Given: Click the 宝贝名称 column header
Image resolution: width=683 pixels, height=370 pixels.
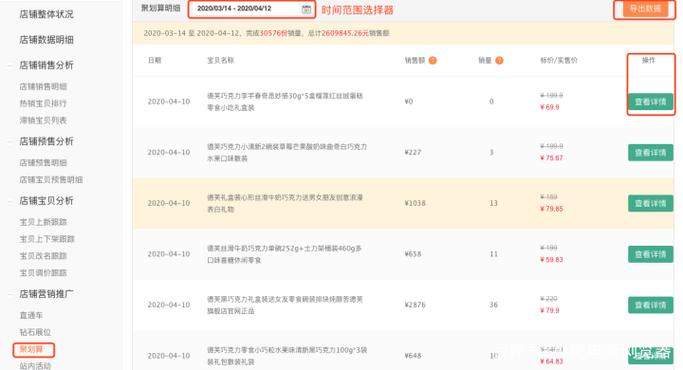Looking at the screenshot, I should point(220,60).
